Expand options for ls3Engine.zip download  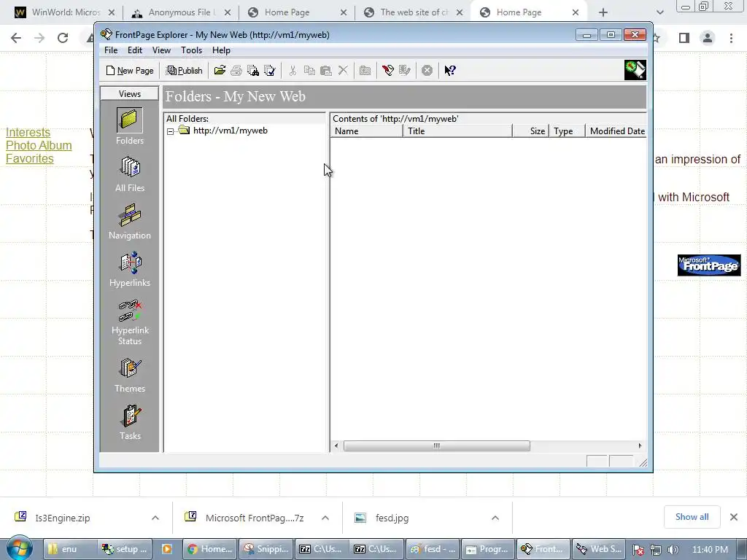pyautogui.click(x=155, y=518)
